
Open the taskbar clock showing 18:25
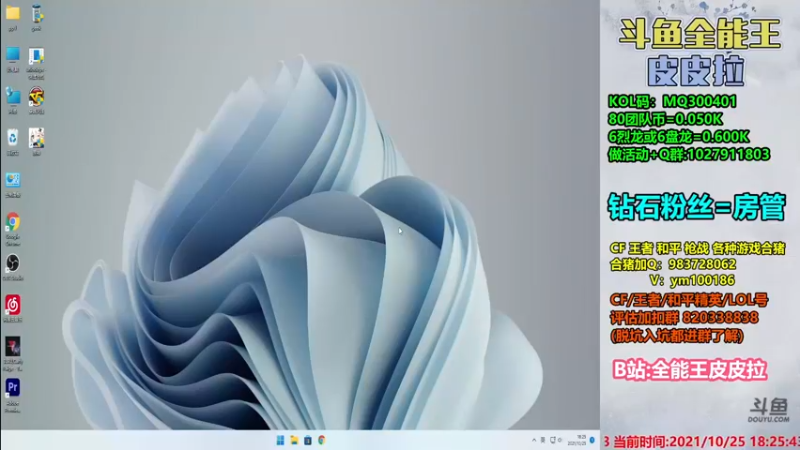point(577,440)
